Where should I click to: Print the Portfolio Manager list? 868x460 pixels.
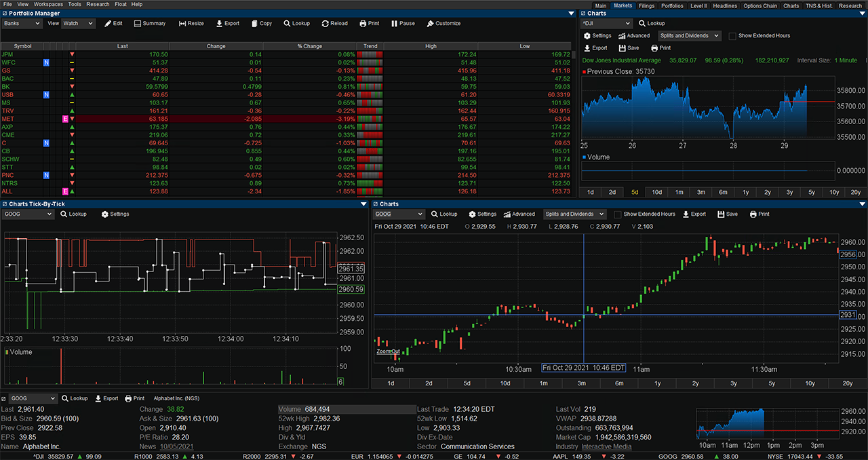369,23
